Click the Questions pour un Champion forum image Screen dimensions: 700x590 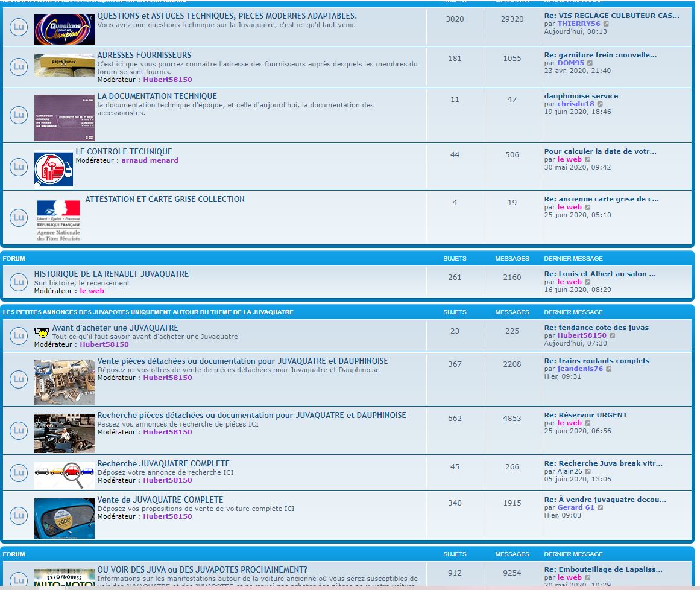click(x=65, y=30)
